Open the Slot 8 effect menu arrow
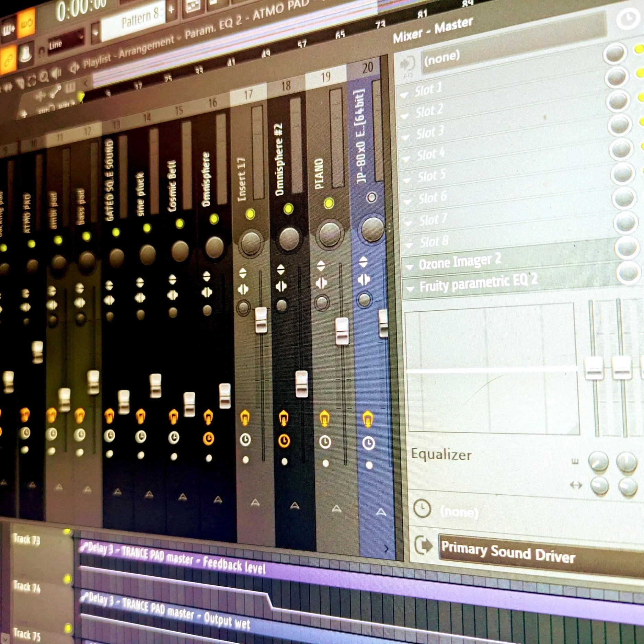The width and height of the screenshot is (644, 644). (409, 245)
